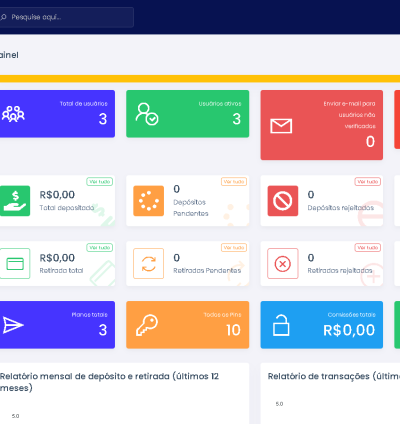Screen dimensions: 400x424
Task: Click the Relatório mensal de depósito e retirada heading
Action: tap(109, 382)
